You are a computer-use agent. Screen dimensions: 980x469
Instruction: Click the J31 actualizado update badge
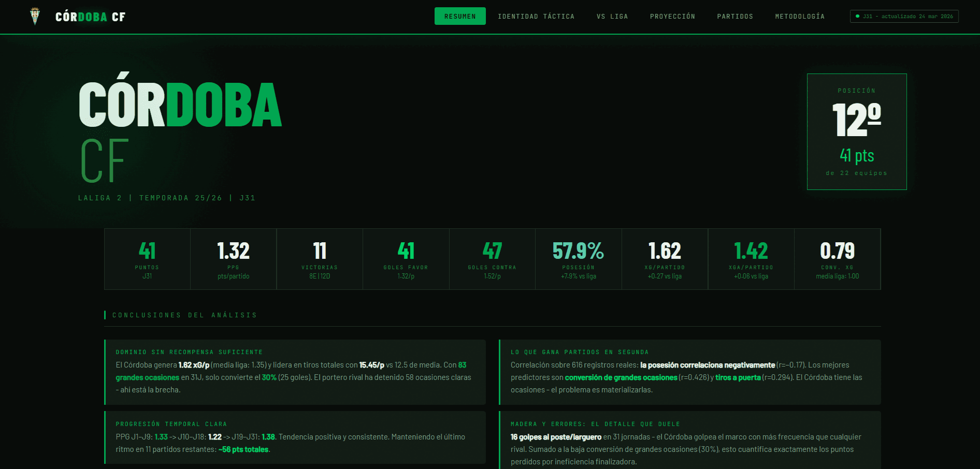pos(904,16)
